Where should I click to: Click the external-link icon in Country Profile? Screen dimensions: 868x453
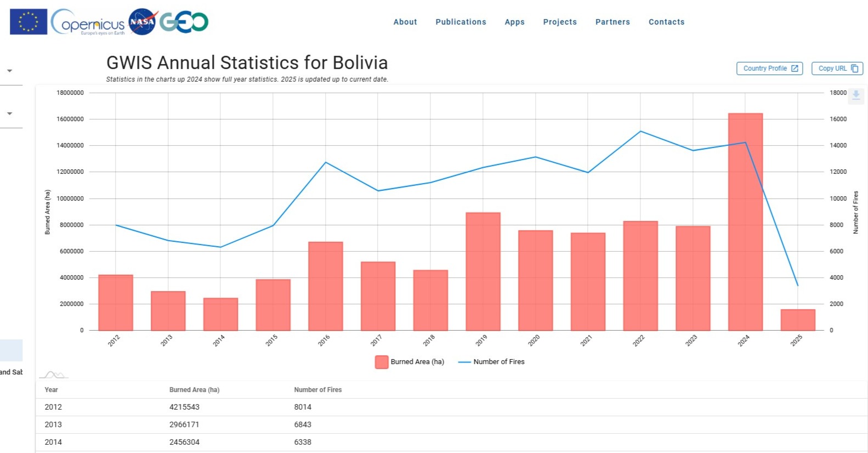[795, 69]
